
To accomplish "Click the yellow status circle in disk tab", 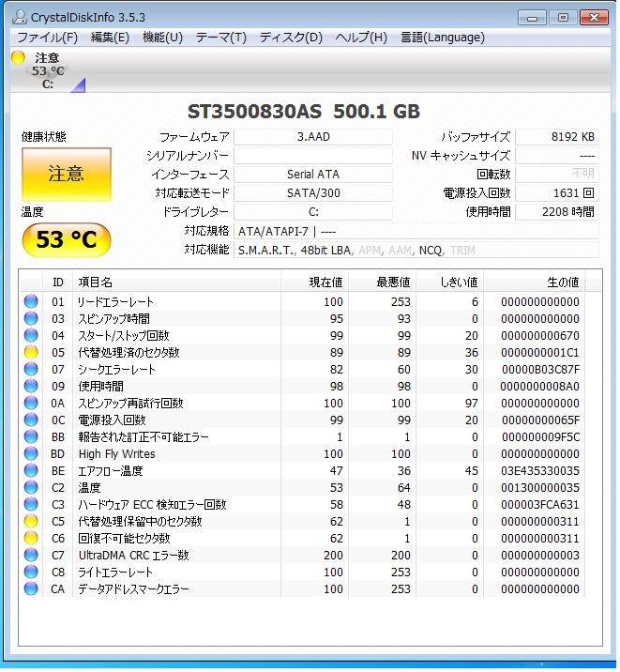I will pos(18,58).
